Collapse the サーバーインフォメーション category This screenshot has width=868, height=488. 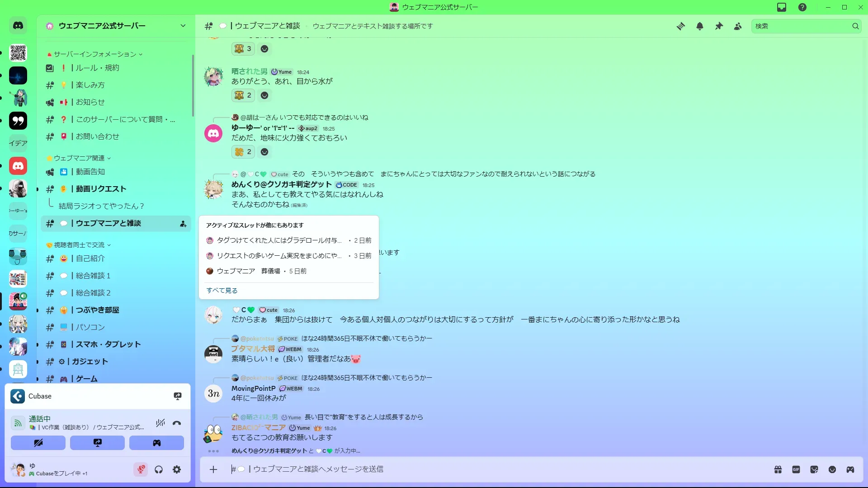95,54
